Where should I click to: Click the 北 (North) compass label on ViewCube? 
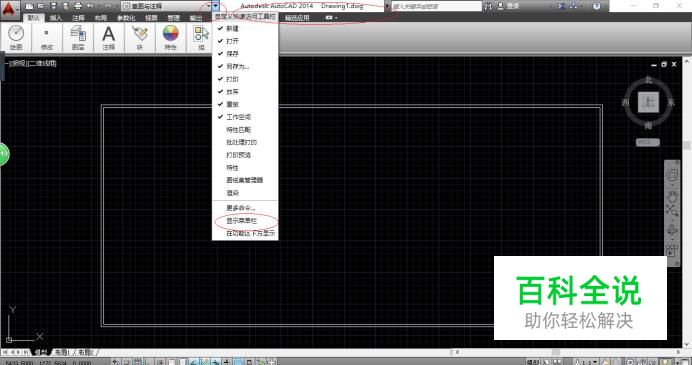click(648, 79)
